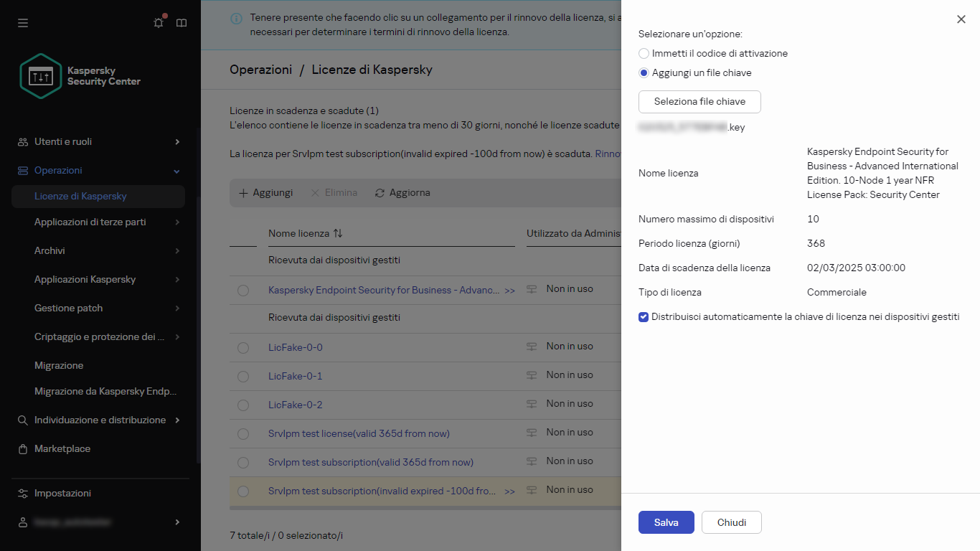Expand 'Applicazioni di terze parti' submenu
Image resolution: width=980 pixels, height=551 pixels.
177,222
